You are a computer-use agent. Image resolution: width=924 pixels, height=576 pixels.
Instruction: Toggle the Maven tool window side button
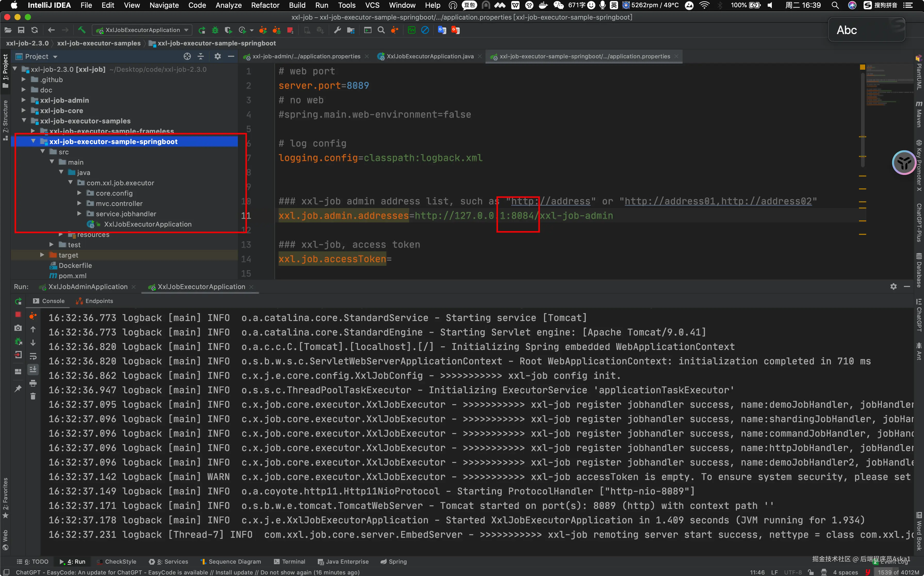919,114
